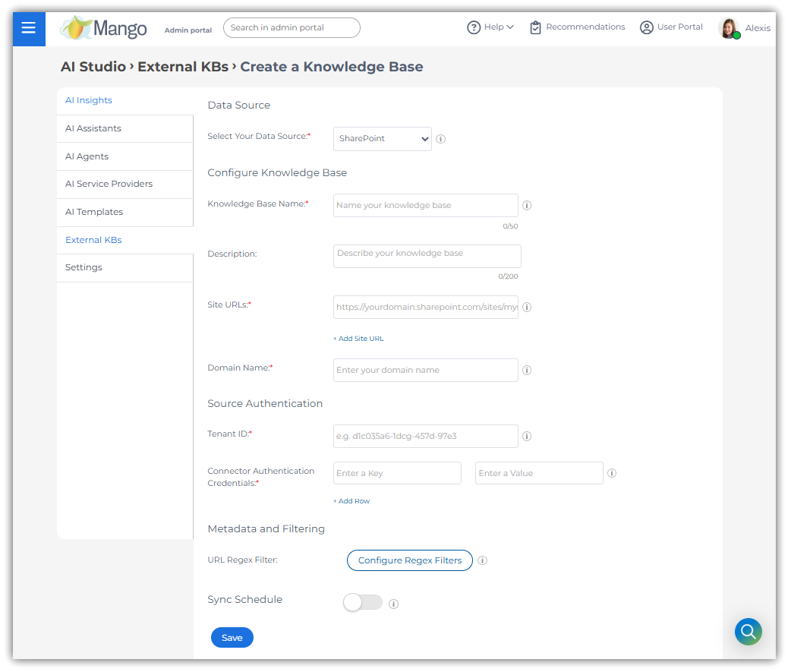
Task: Click the Save button
Action: coord(232,638)
